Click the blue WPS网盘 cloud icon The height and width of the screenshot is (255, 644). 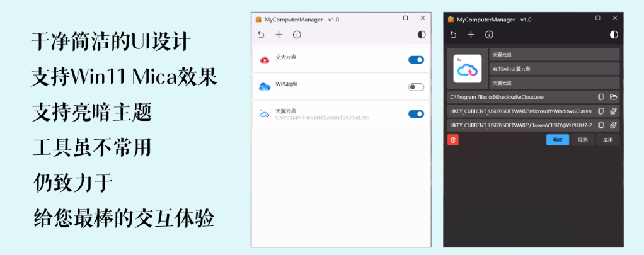click(x=265, y=87)
